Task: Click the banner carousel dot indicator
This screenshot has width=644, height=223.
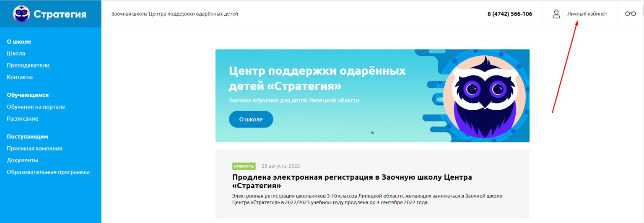Action: pos(372,133)
